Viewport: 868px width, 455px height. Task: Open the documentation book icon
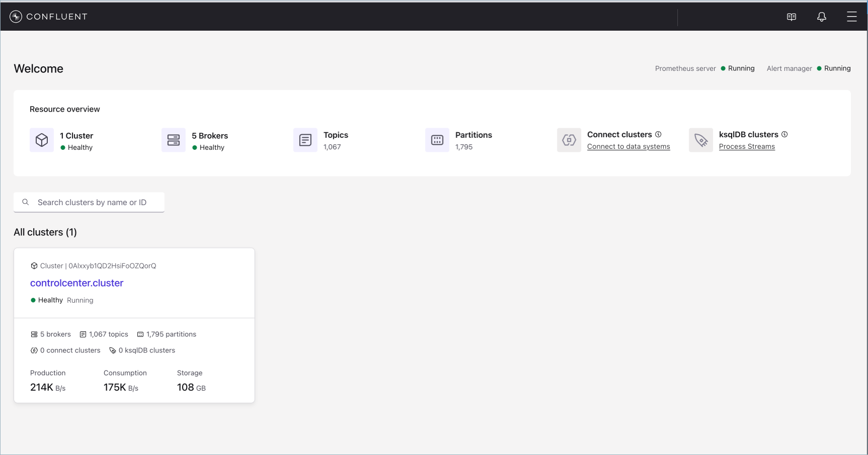(x=791, y=17)
